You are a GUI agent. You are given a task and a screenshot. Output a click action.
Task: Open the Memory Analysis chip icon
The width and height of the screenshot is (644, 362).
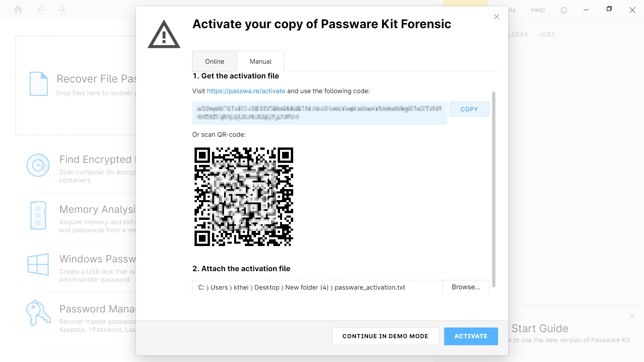38,216
